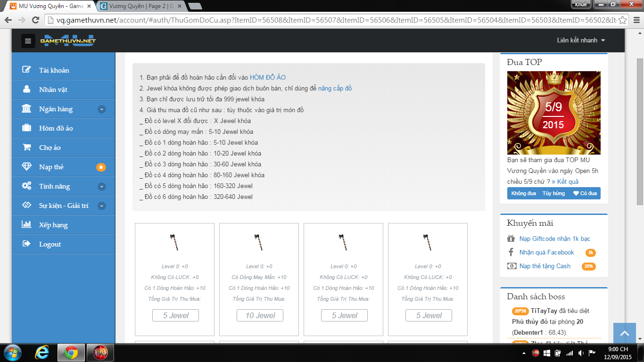Screen dimensions: 644x362
Task: Click the hamburger menu icon in header
Action: coord(28,41)
